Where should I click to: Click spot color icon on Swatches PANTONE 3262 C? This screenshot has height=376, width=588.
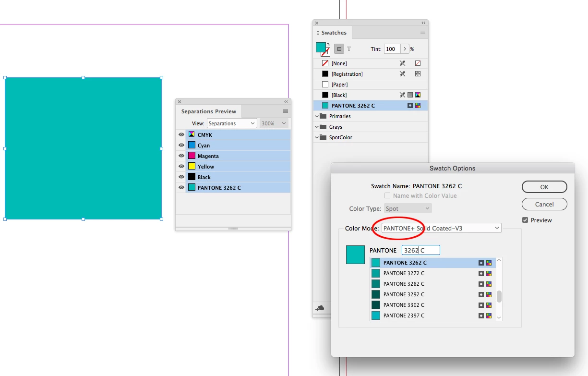pyautogui.click(x=410, y=106)
